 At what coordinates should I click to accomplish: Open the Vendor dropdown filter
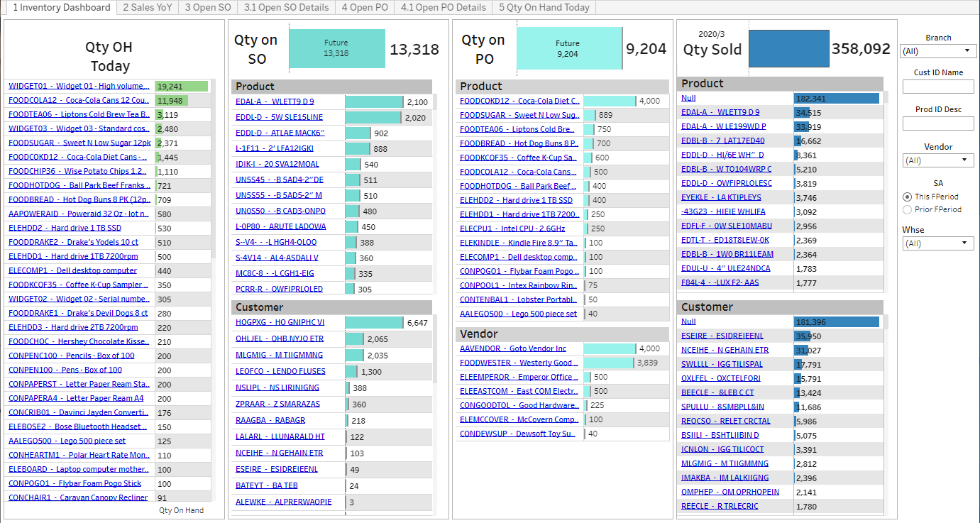(937, 160)
